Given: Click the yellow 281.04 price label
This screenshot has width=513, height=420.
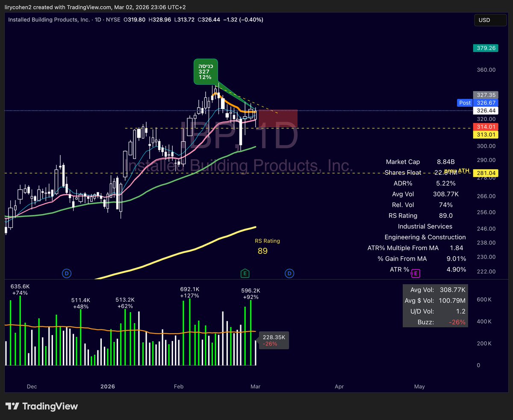Looking at the screenshot, I should 486,173.
